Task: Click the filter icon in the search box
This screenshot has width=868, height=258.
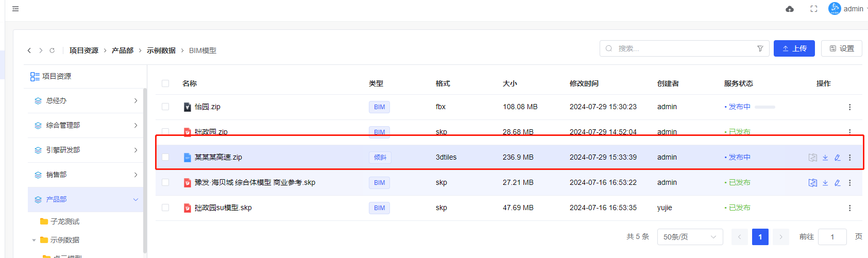Action: (760, 48)
